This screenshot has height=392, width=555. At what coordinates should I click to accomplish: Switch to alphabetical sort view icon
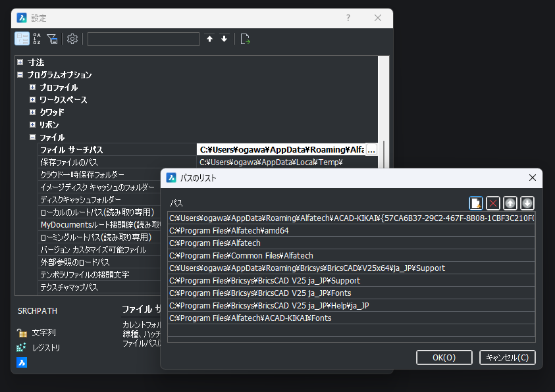point(37,39)
